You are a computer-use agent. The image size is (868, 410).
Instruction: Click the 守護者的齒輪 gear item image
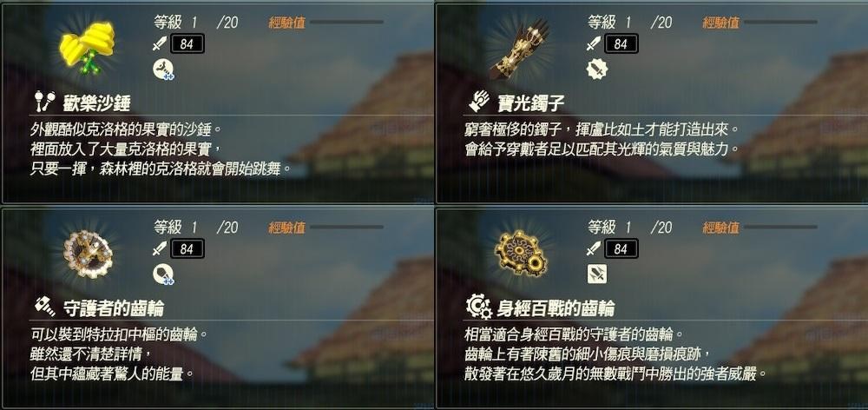88,255
